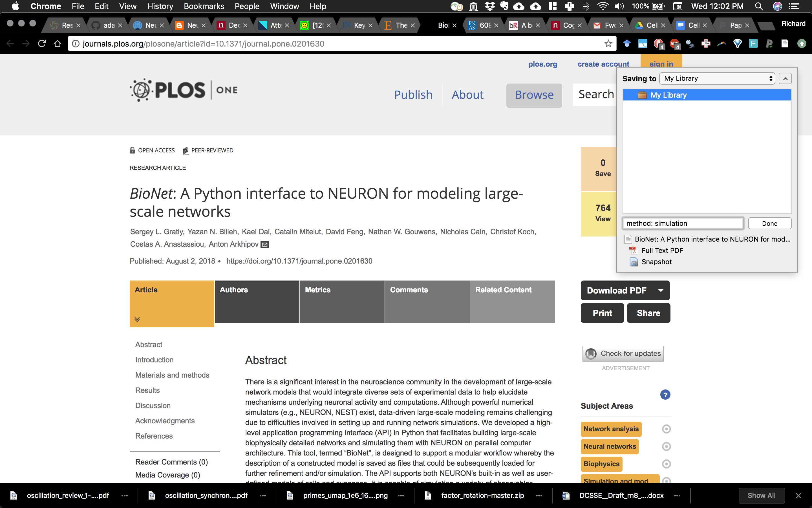Select My Library row in collection list
The image size is (812, 508).
(707, 95)
